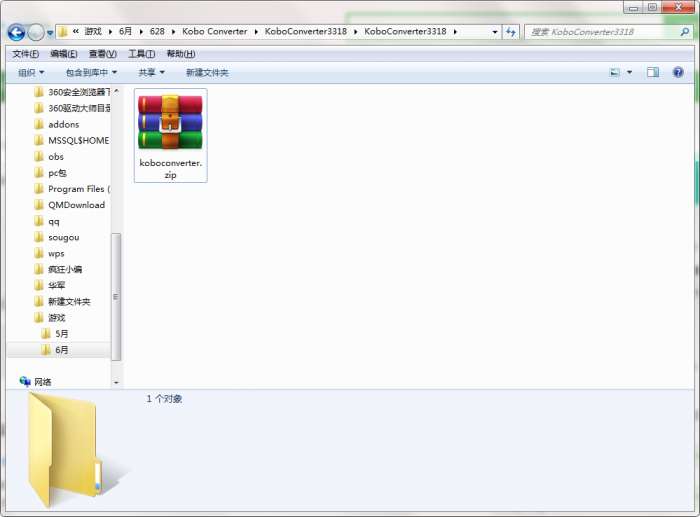
Task: Click the refresh button beside address bar
Action: click(x=511, y=32)
